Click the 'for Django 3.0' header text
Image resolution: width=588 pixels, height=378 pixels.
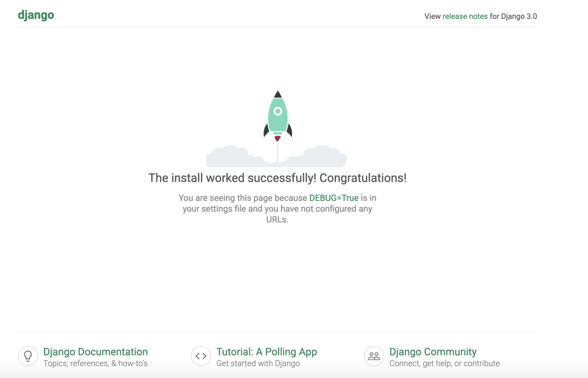click(513, 16)
